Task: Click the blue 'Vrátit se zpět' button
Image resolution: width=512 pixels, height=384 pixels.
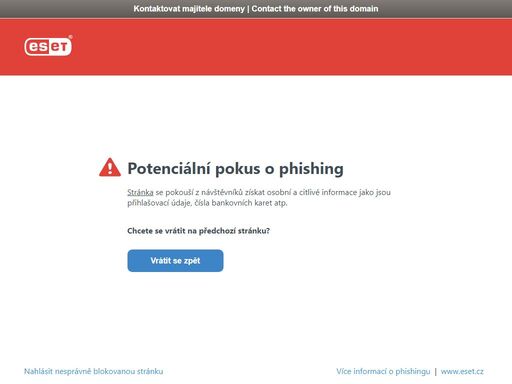Action: tap(175, 261)
